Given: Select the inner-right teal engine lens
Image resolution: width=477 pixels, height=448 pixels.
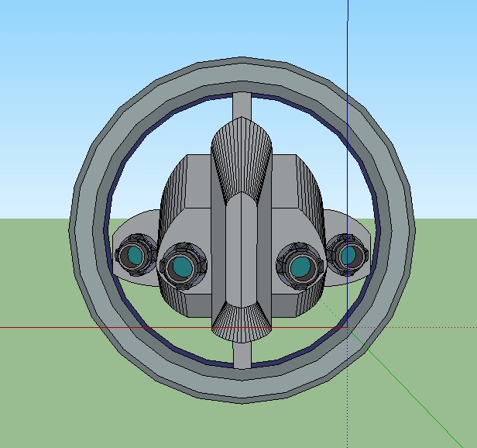Looking at the screenshot, I should (300, 267).
